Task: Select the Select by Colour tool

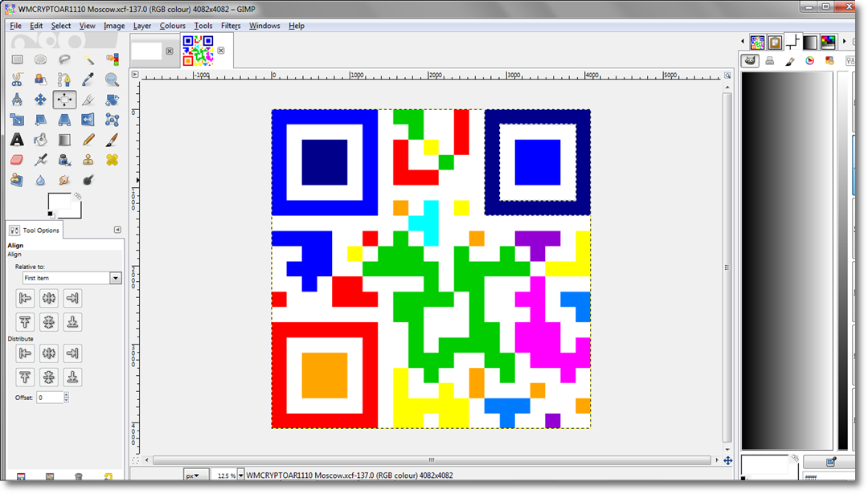Action: coord(112,59)
